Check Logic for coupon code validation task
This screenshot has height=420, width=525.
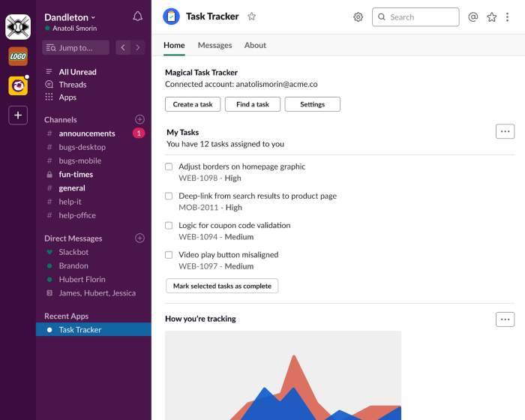point(169,226)
